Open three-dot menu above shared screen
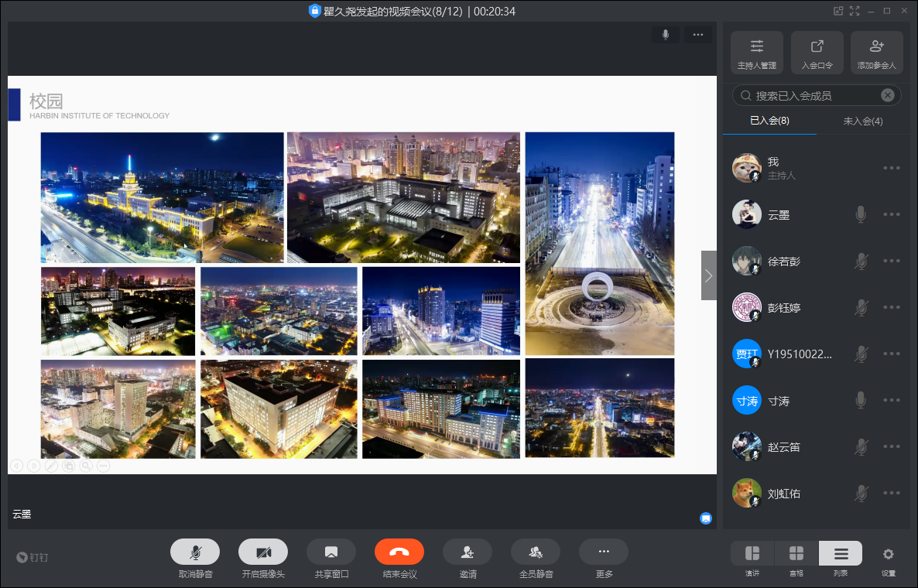 (698, 35)
